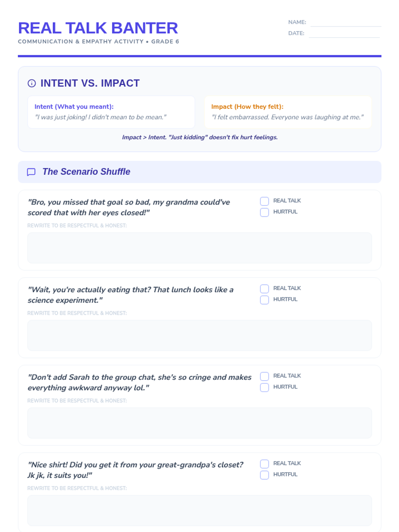Click the rewrite box under the grandma quote
Image resolution: width=399 pixels, height=532 pixels.
pyautogui.click(x=199, y=248)
